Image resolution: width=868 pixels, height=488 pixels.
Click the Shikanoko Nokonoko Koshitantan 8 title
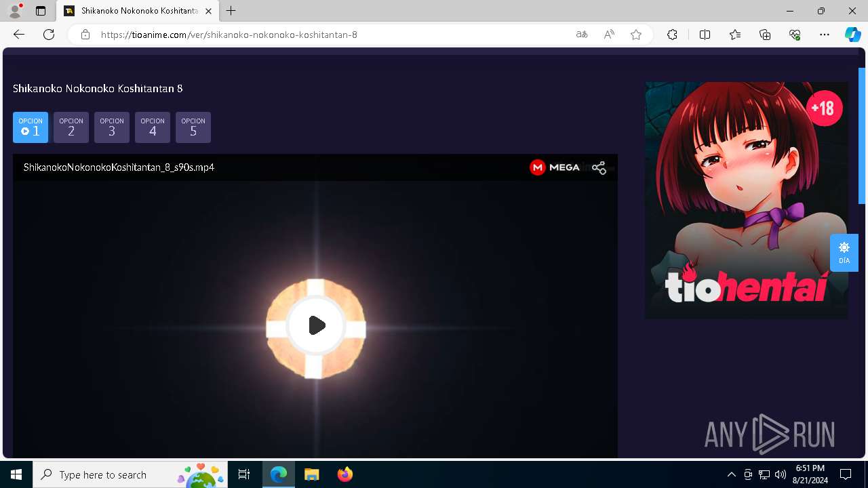point(98,89)
